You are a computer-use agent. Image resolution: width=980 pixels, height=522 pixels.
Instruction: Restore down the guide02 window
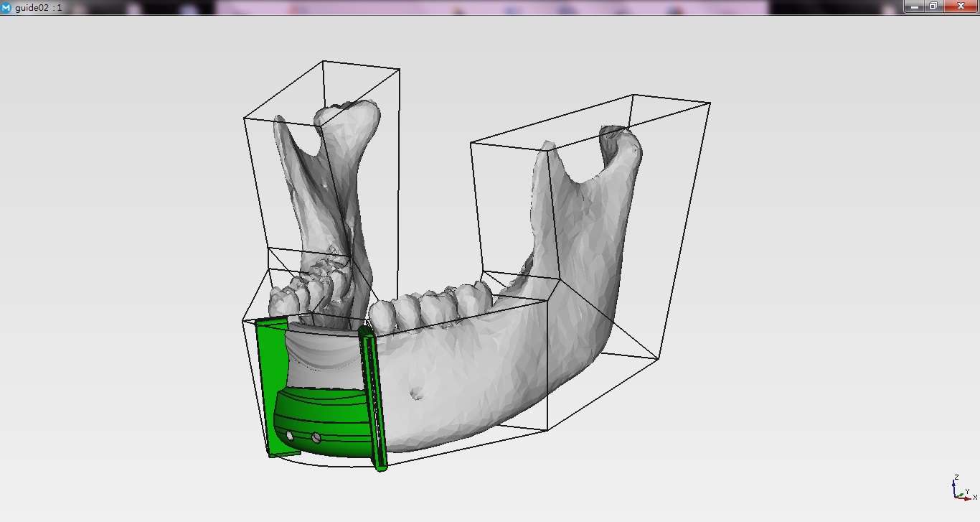coord(933,6)
